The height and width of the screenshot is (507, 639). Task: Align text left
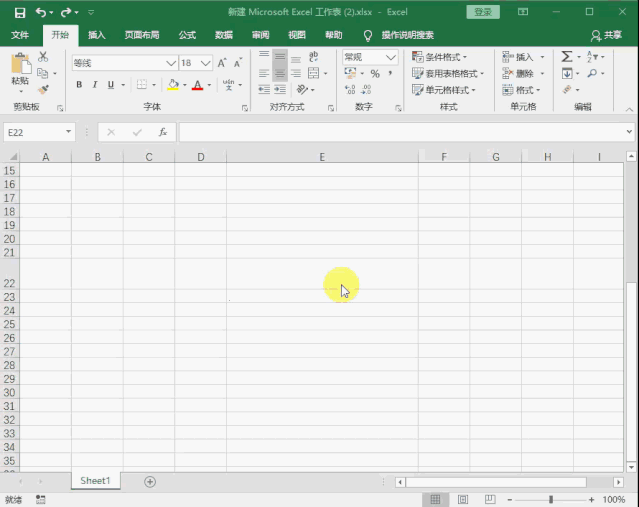pos(264,73)
